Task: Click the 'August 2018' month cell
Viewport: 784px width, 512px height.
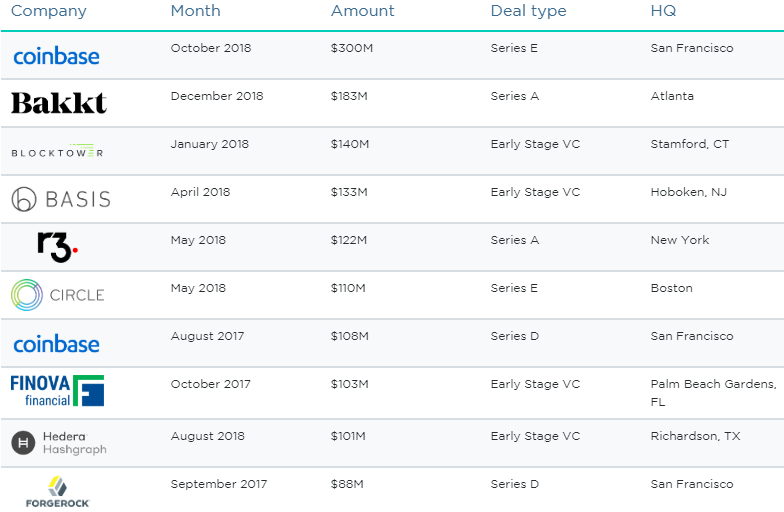Action: coord(208,436)
